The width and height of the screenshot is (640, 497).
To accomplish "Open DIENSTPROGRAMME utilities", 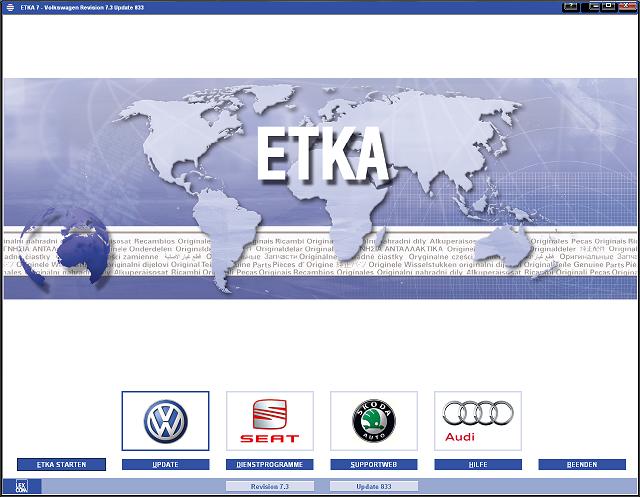I will [270, 464].
